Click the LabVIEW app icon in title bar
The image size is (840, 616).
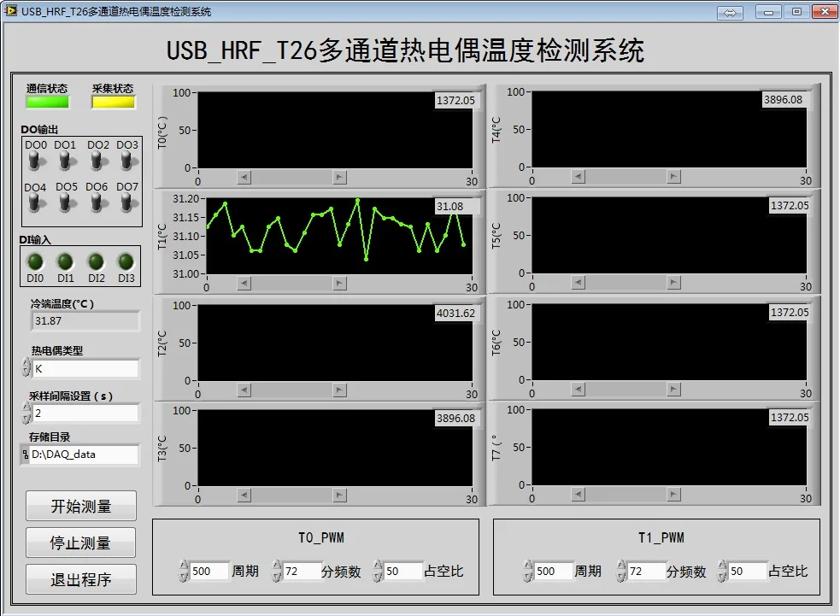(11, 11)
